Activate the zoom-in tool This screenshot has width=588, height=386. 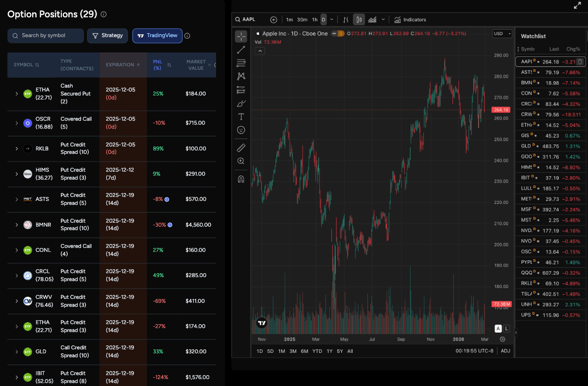coord(241,160)
